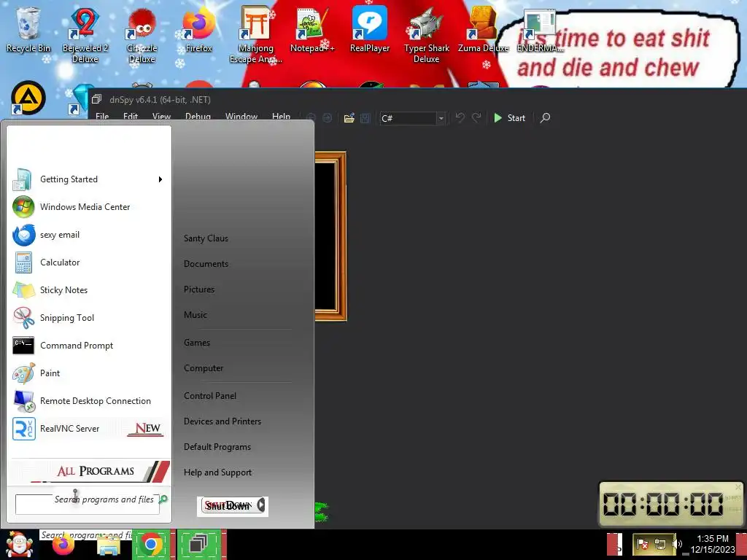
Task: Open the C# language dropdown in dnSpy
Action: click(x=441, y=118)
